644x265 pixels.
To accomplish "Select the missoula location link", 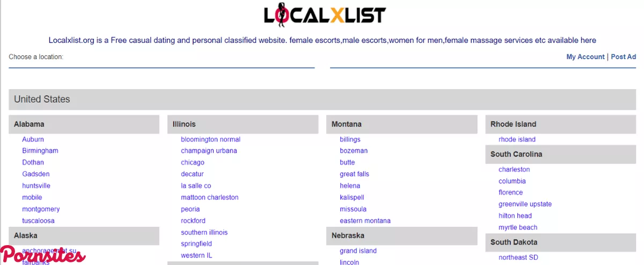I will pyautogui.click(x=353, y=209).
